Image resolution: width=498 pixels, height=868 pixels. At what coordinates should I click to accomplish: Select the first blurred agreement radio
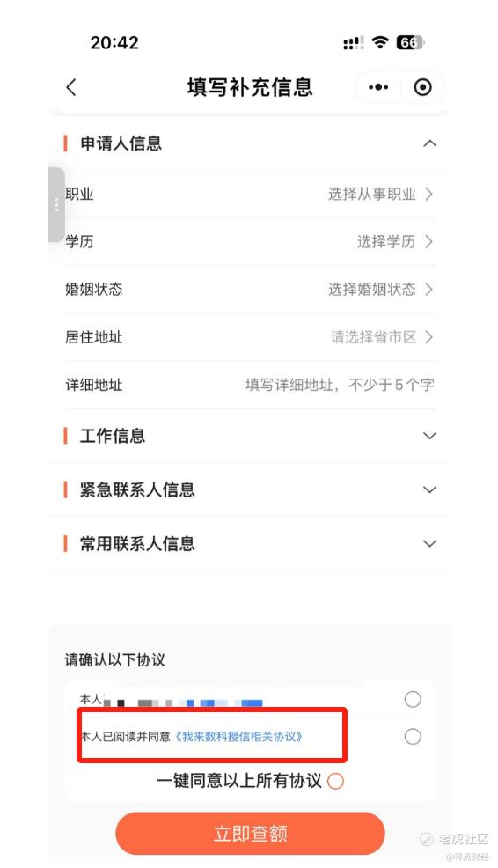413,700
